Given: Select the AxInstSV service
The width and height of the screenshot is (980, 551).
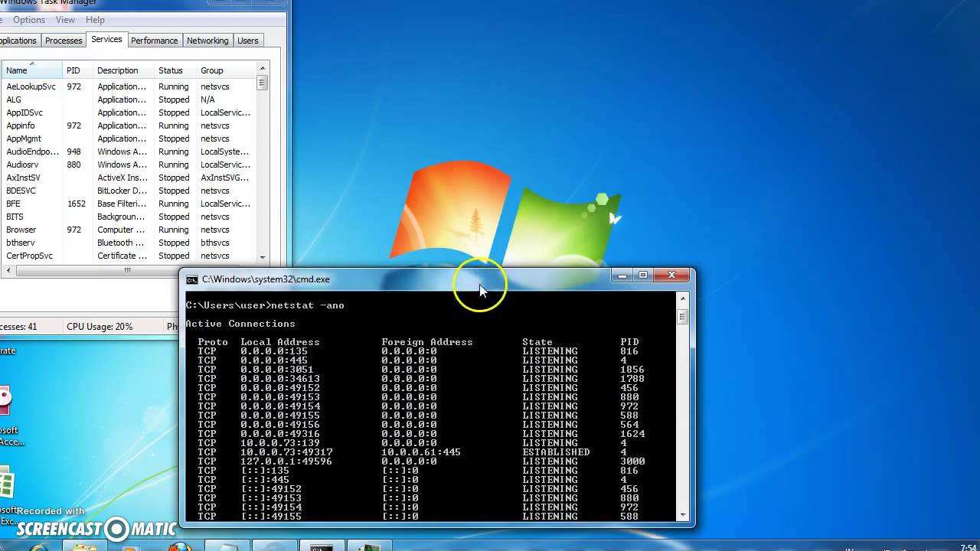Looking at the screenshot, I should click(129, 178).
